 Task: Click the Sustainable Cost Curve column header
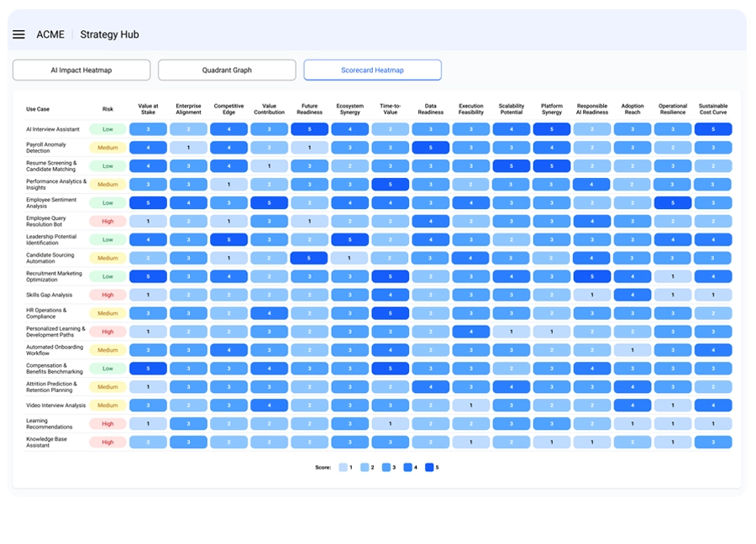(712, 109)
